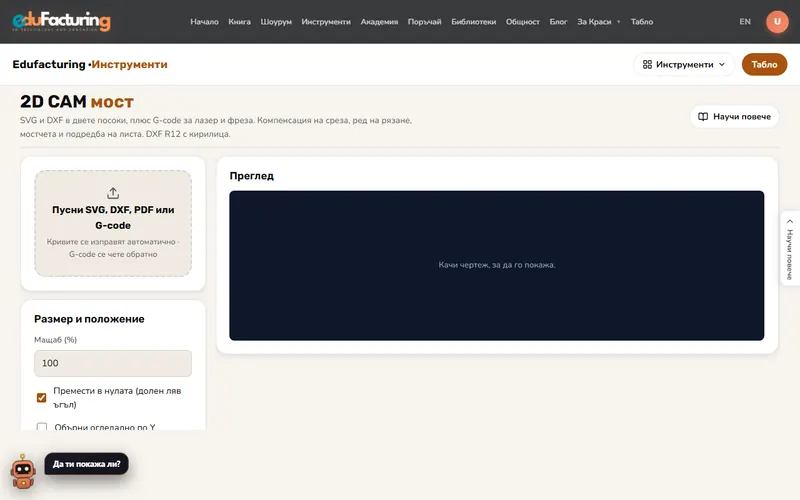Click the Научи повече button
800x500 pixels.
(x=734, y=117)
